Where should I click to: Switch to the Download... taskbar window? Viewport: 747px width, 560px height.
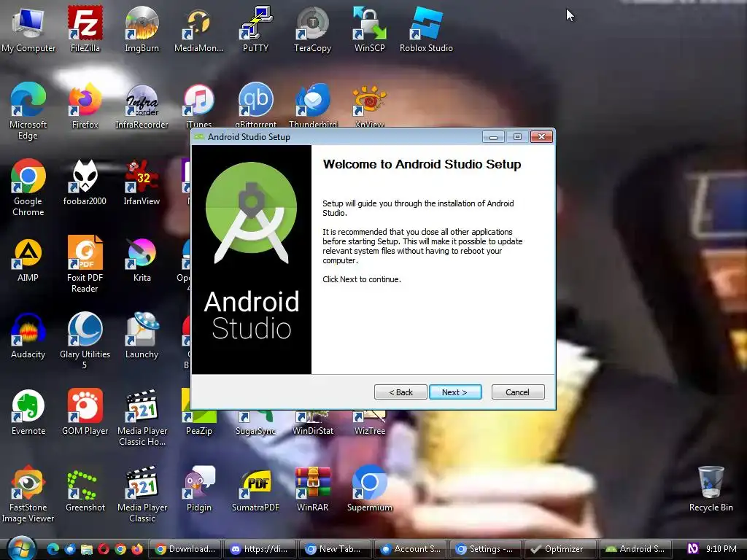(x=185, y=549)
